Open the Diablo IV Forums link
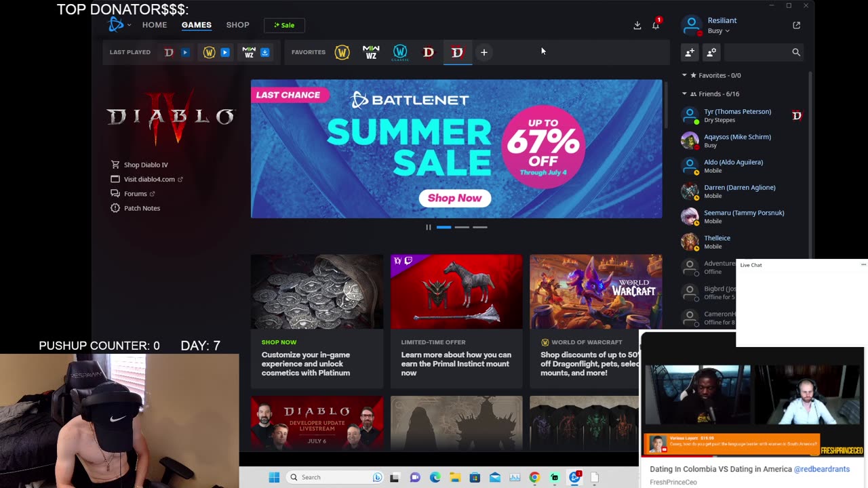 point(133,194)
